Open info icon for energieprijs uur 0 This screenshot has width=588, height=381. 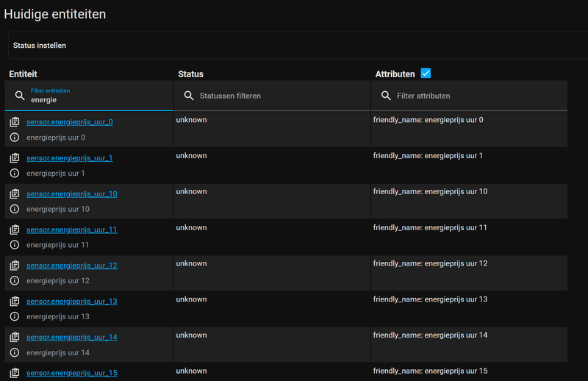pyautogui.click(x=15, y=138)
